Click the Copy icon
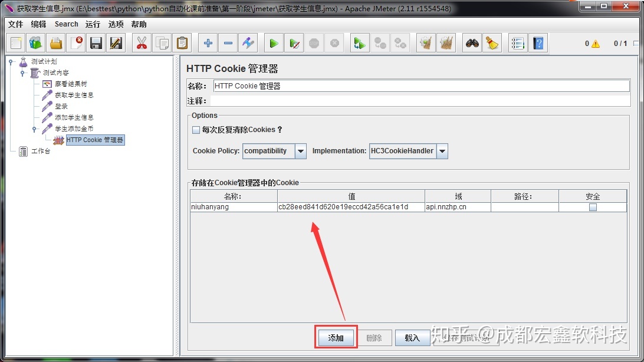Viewport: 644px width, 362px height. [162, 43]
